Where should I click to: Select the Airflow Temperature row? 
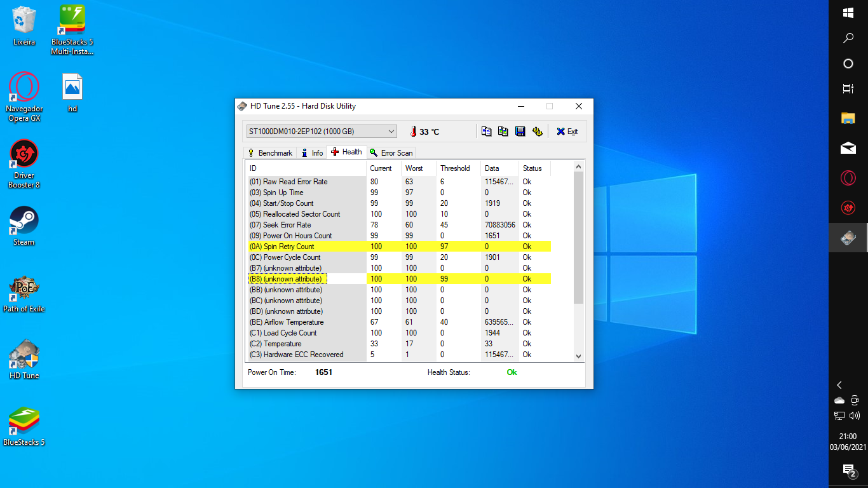coord(398,322)
